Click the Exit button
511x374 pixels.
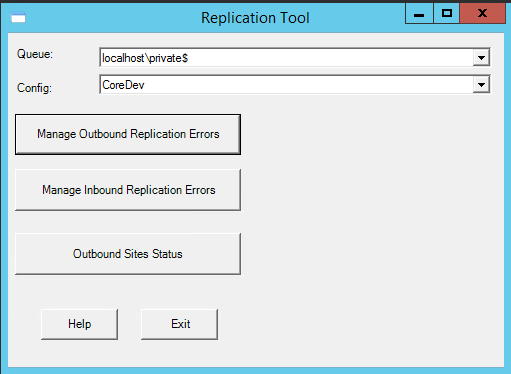(x=179, y=324)
